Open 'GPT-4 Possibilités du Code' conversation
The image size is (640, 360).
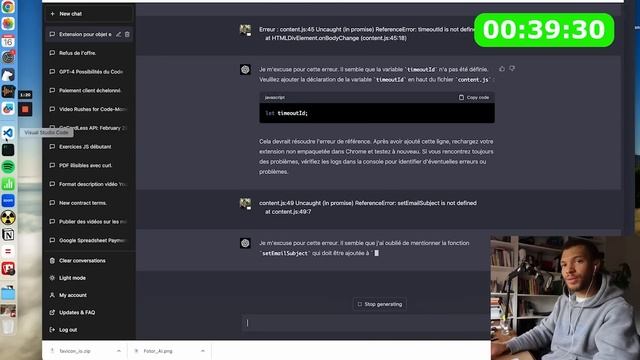click(x=89, y=72)
